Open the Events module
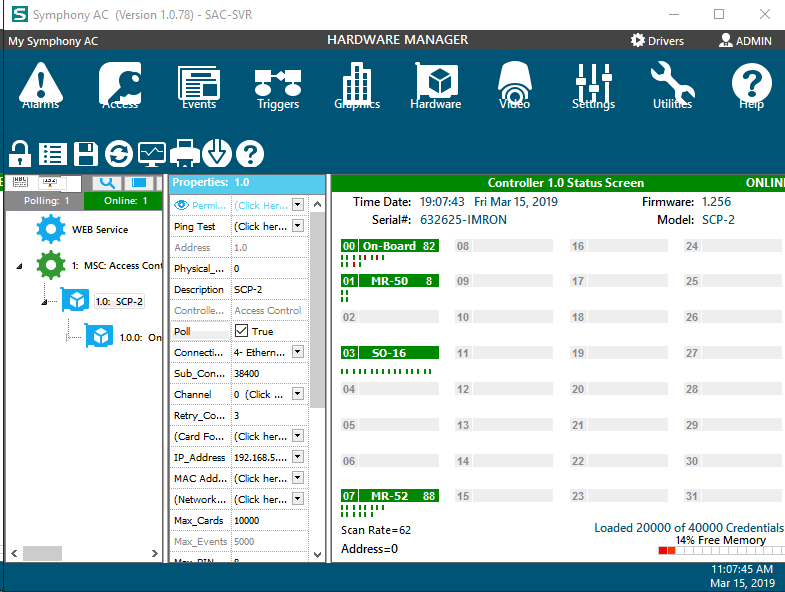Viewport: 785px width, 592px height. pos(199,86)
